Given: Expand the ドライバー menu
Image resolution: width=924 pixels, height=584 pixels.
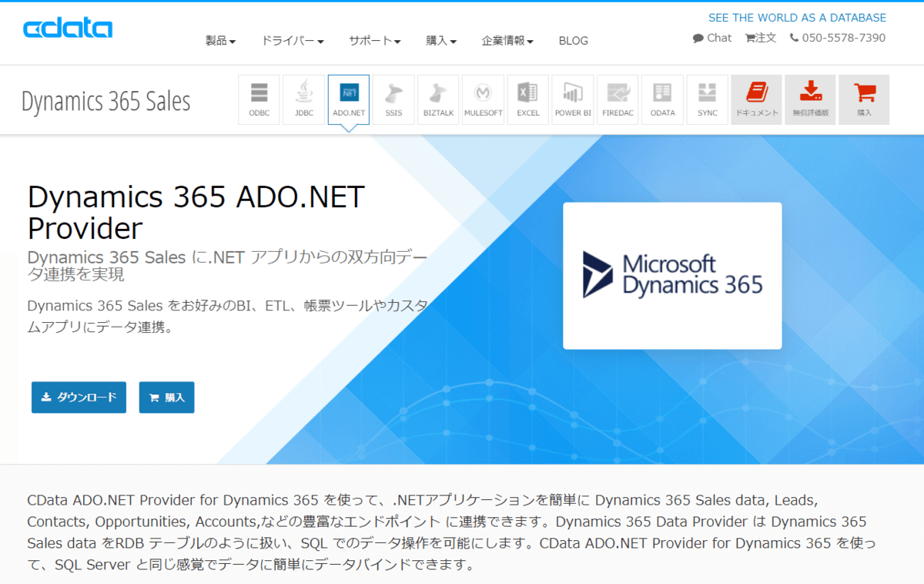Looking at the screenshot, I should click(x=293, y=41).
